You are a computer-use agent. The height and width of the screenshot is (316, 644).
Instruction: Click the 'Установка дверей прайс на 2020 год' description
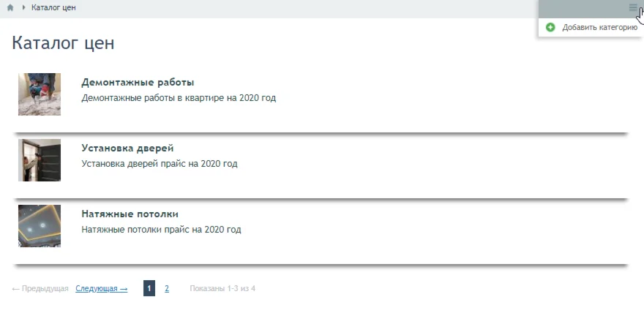click(159, 164)
